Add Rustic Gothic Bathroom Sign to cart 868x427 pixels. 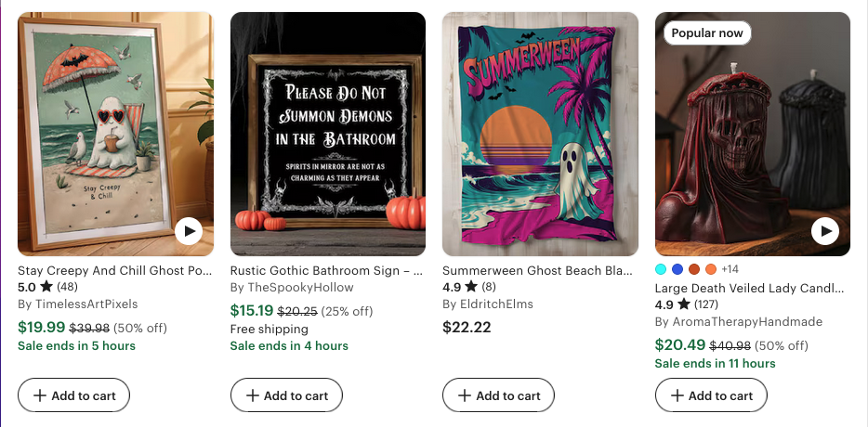286,395
